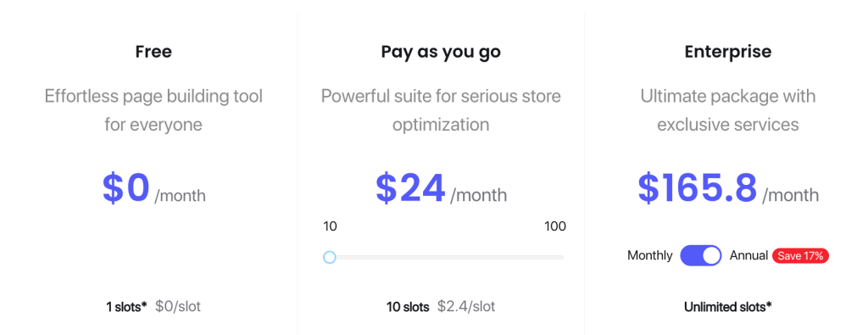The height and width of the screenshot is (335, 868).
Task: Click the Unlimited slots* text
Action: [x=728, y=306]
